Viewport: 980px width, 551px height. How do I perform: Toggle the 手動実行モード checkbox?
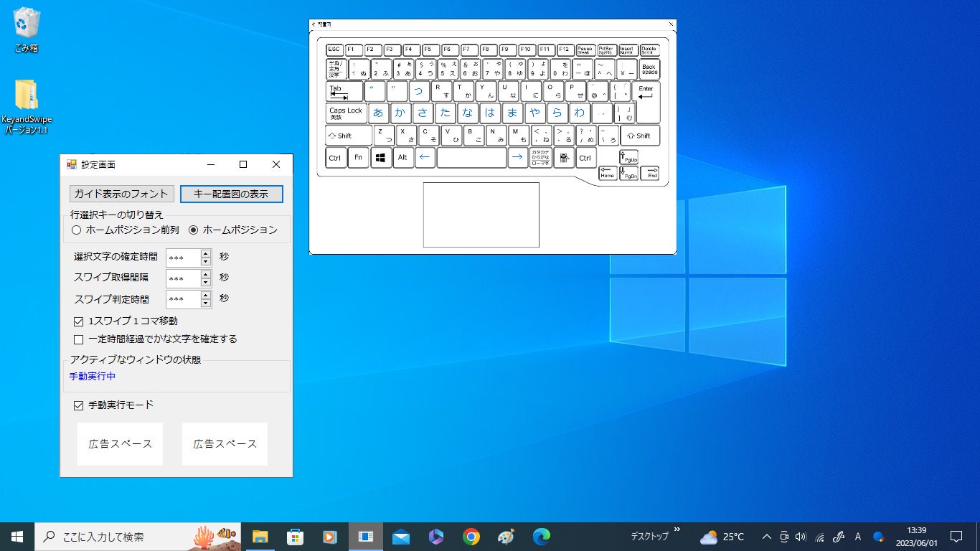(x=79, y=405)
